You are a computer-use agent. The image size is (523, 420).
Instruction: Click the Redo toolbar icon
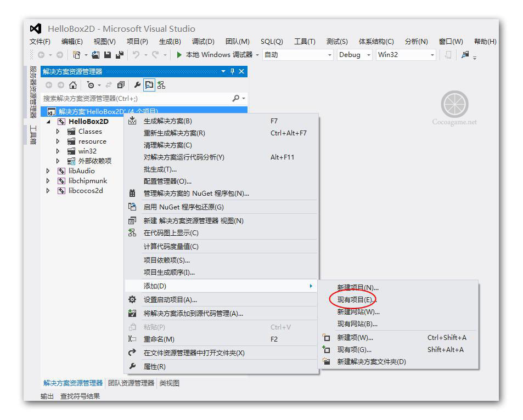click(x=155, y=55)
